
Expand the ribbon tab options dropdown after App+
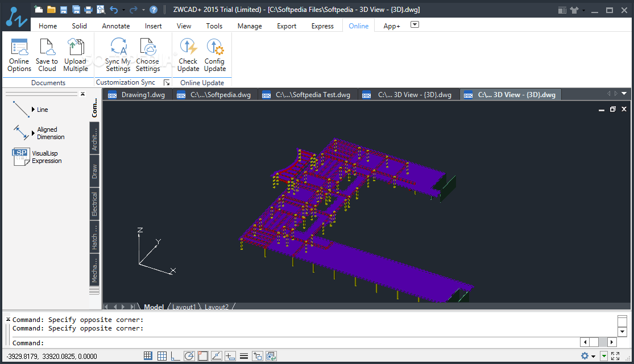point(415,24)
